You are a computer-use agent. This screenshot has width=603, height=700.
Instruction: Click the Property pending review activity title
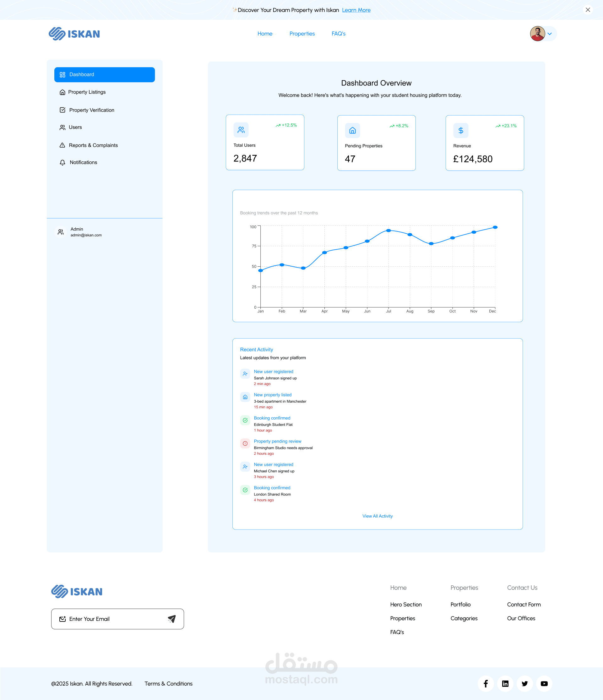point(278,441)
